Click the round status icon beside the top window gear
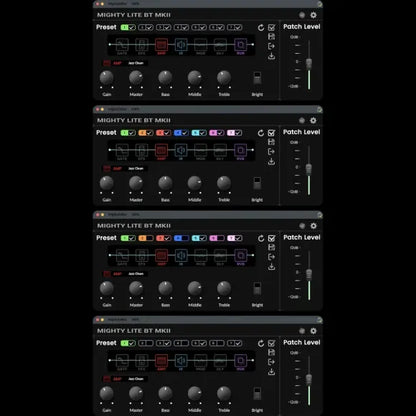 pyautogui.click(x=302, y=15)
